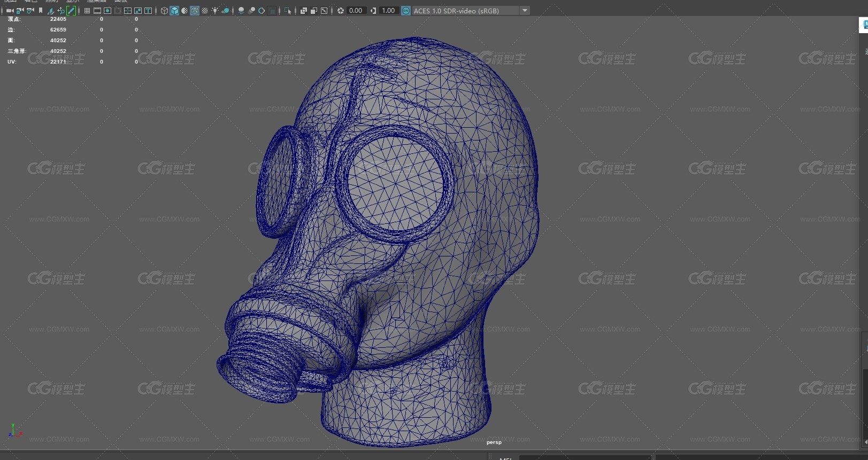
Task: Click the Exposure aperture icon
Action: (341, 11)
